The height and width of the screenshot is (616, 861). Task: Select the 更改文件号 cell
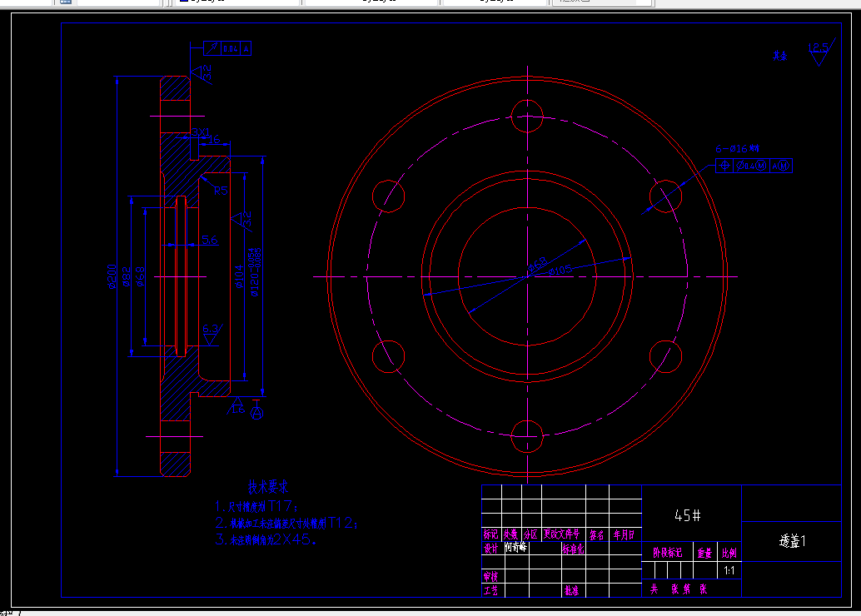coord(562,534)
